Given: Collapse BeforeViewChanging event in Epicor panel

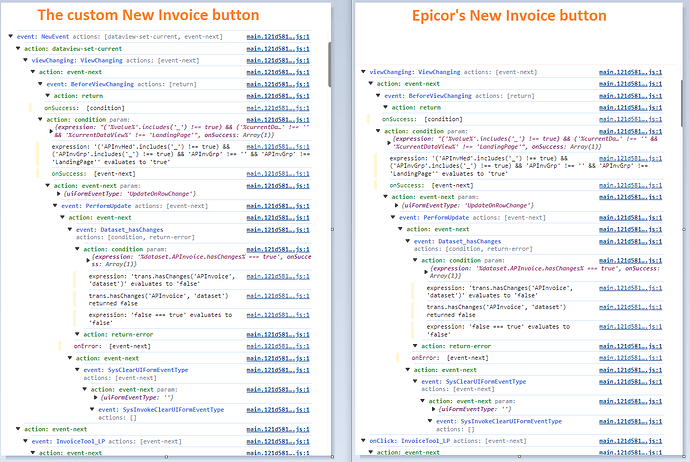Looking at the screenshot, I should point(378,95).
